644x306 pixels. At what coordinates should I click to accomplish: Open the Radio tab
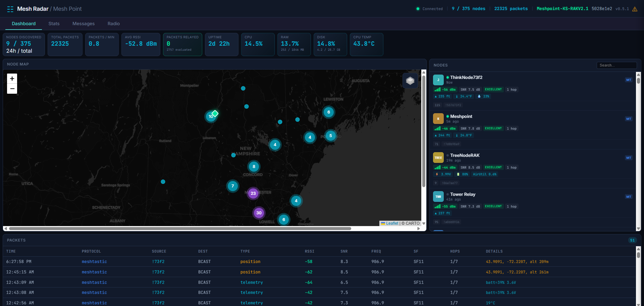click(x=113, y=24)
